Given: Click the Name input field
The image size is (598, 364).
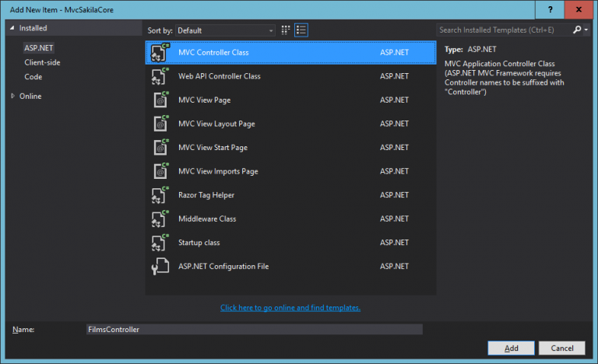Looking at the screenshot, I should 253,329.
